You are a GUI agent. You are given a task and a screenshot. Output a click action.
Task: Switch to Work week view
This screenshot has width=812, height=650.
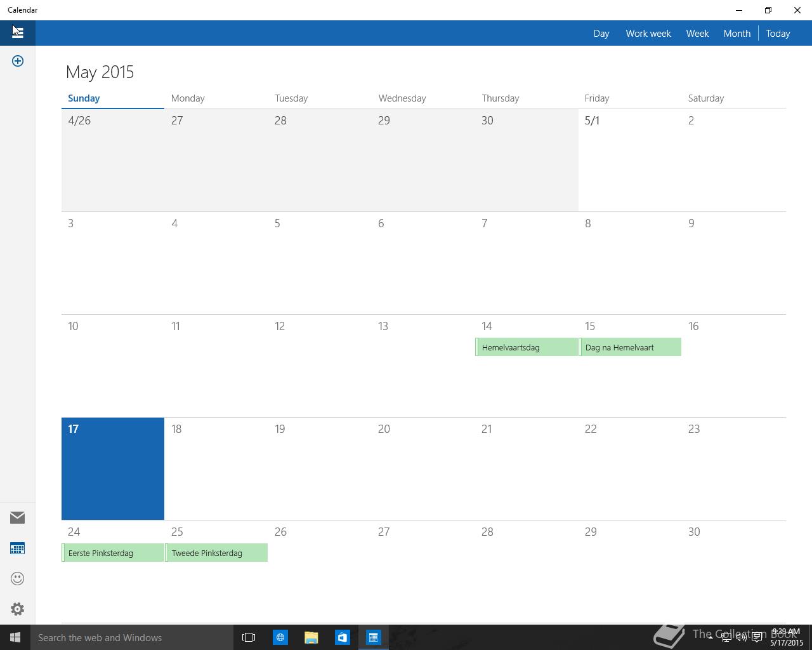[x=648, y=33]
